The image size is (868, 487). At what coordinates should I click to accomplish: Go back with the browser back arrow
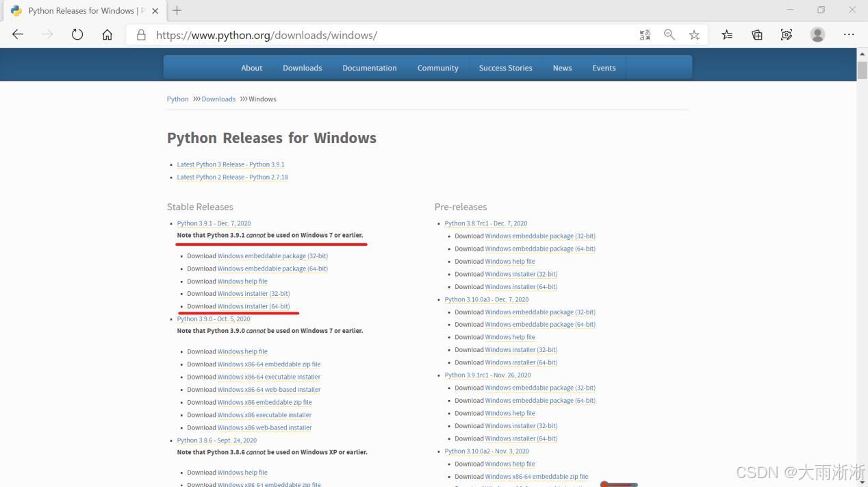(x=18, y=35)
